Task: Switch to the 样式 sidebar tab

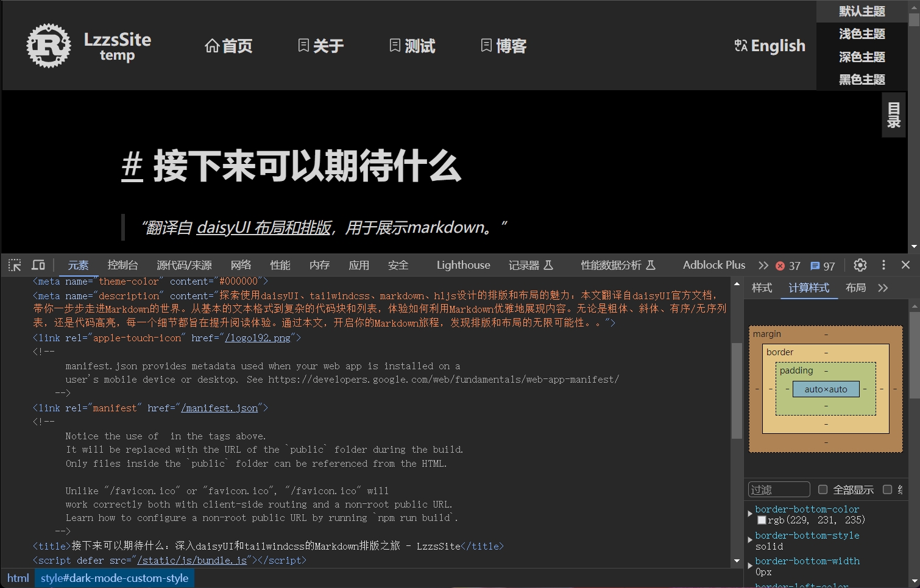Action: click(762, 288)
